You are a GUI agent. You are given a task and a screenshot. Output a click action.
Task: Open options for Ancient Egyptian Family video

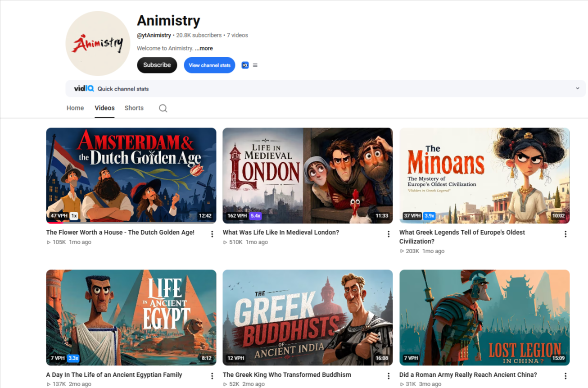[x=212, y=376]
